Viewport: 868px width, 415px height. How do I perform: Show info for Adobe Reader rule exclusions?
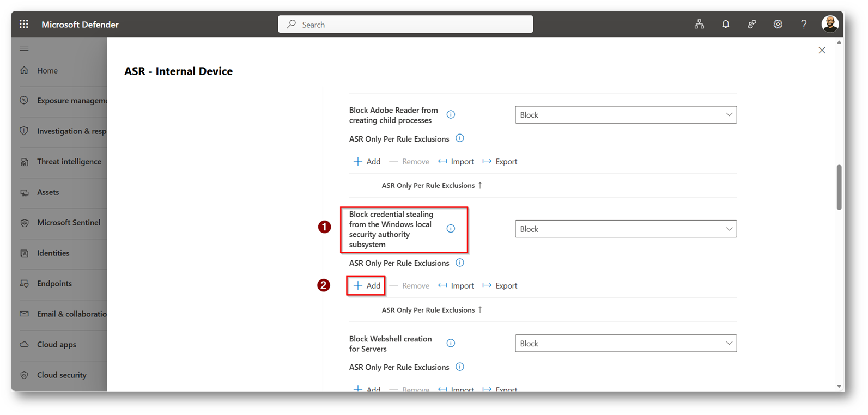click(x=460, y=138)
